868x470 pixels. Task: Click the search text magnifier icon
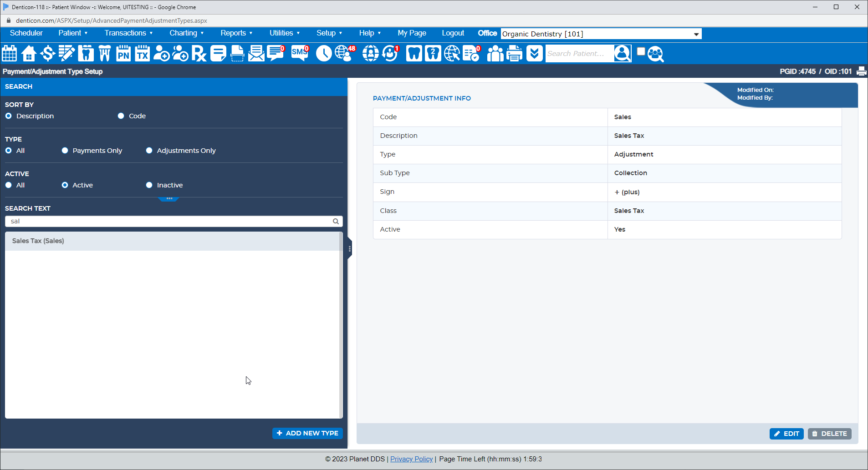pos(336,221)
